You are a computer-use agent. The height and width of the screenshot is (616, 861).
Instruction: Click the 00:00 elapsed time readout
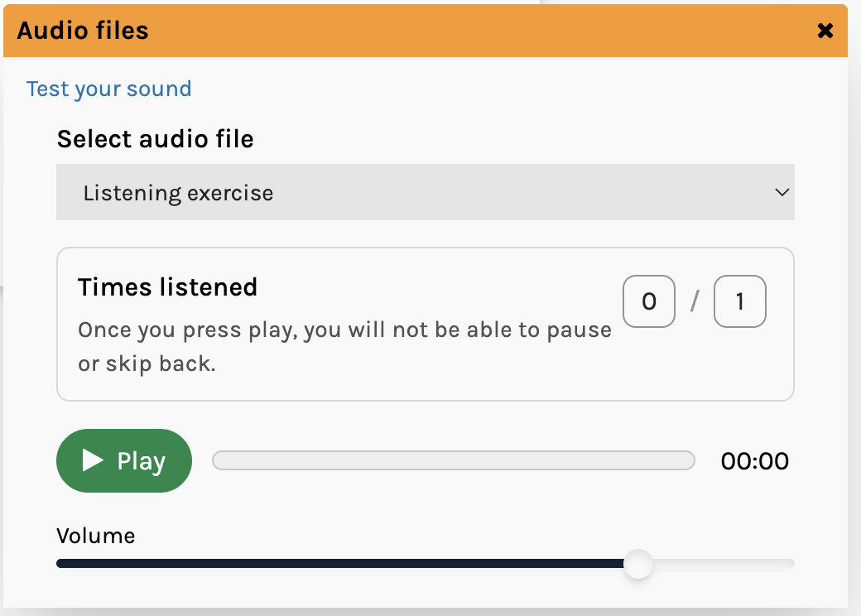(x=754, y=461)
